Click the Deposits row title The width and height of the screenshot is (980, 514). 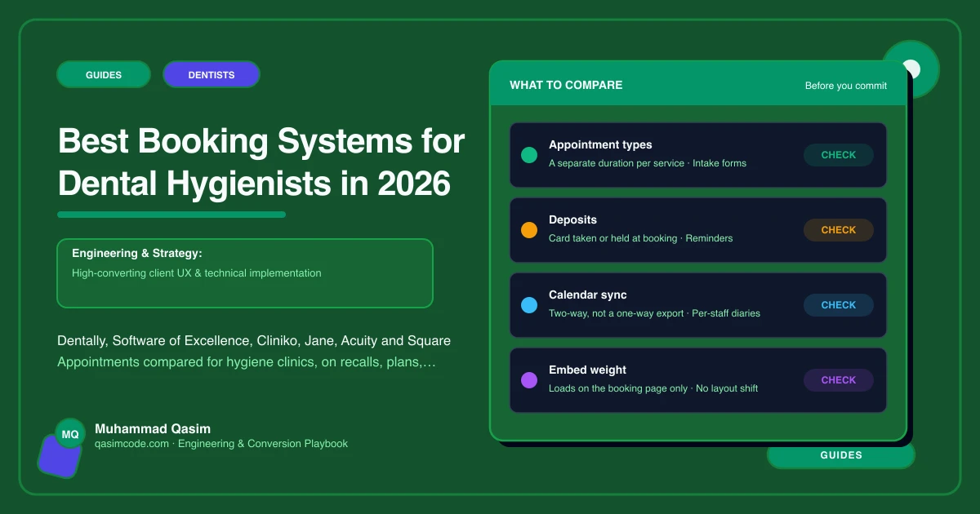click(x=572, y=219)
